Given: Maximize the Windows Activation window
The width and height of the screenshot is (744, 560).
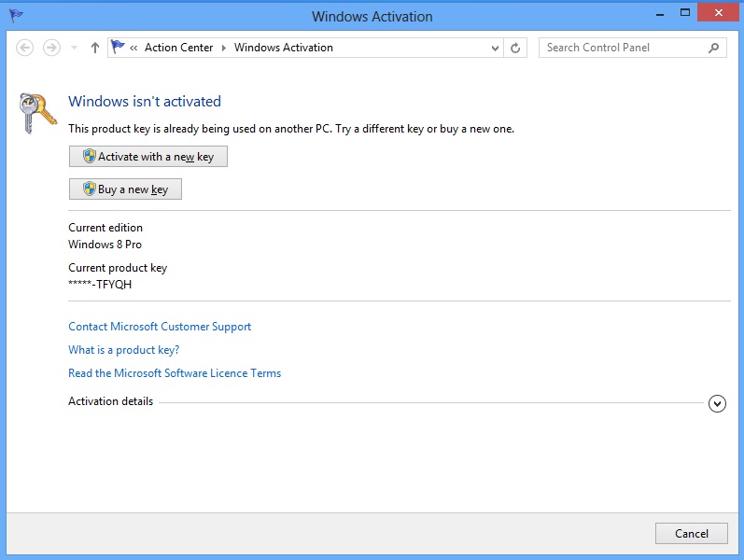Looking at the screenshot, I should (684, 13).
